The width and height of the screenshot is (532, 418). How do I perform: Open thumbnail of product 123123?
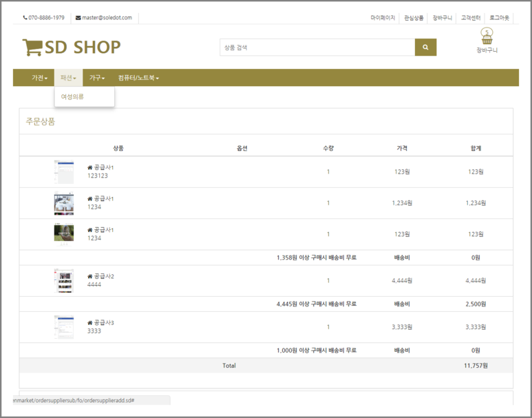[64, 172]
